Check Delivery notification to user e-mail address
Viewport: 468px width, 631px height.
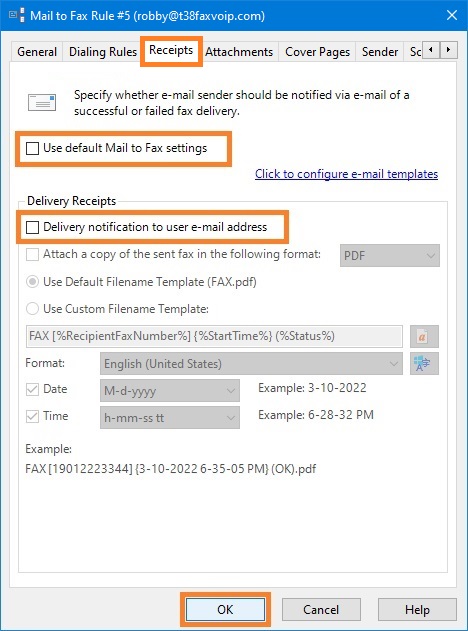pyautogui.click(x=32, y=227)
